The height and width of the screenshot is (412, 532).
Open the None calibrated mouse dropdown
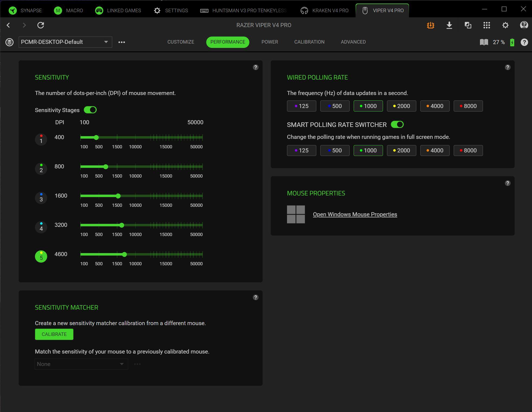(x=81, y=364)
